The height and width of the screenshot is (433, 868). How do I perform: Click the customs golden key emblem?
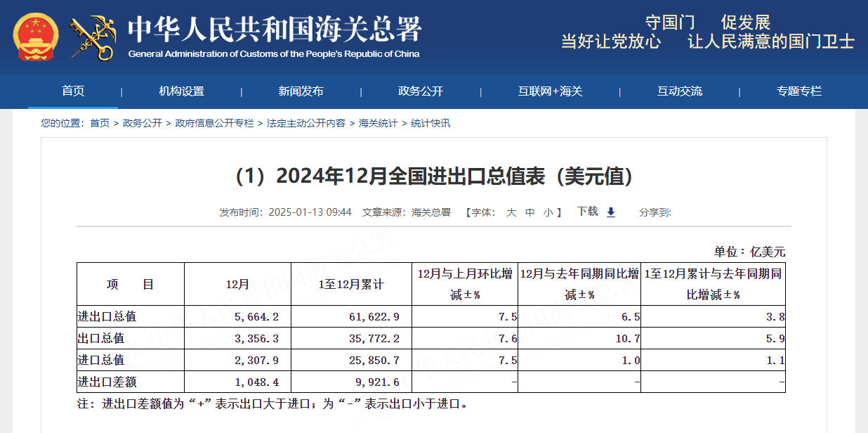93,38
